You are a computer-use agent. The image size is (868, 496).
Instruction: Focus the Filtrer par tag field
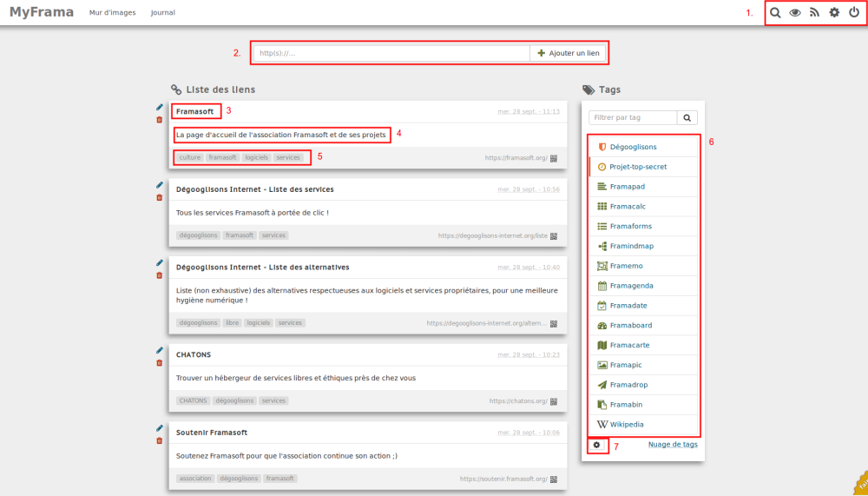tap(633, 117)
